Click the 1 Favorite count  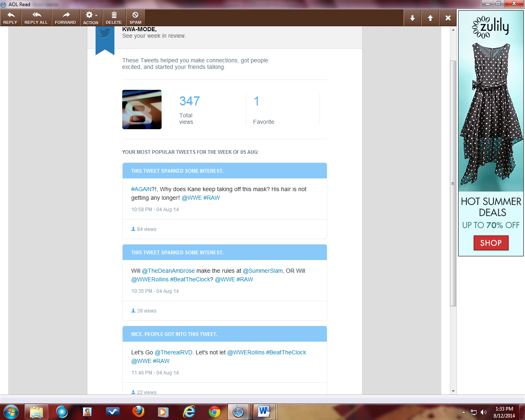[x=256, y=101]
